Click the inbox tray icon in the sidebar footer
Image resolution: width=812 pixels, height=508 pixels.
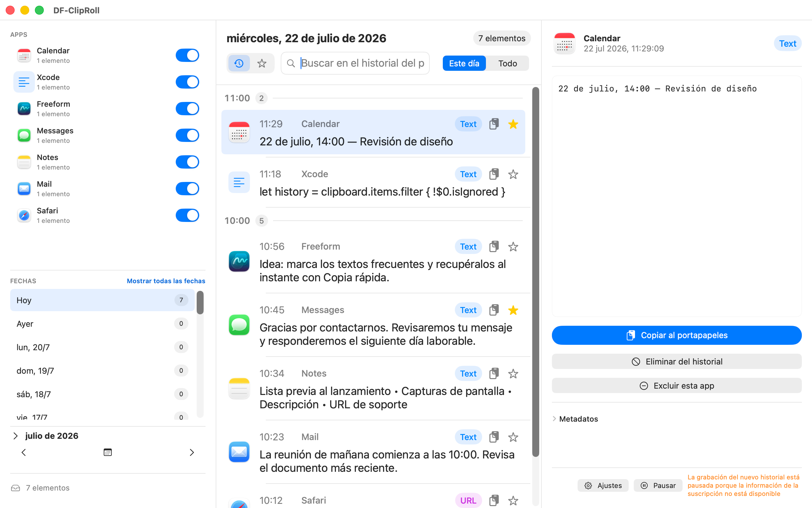[x=16, y=488]
